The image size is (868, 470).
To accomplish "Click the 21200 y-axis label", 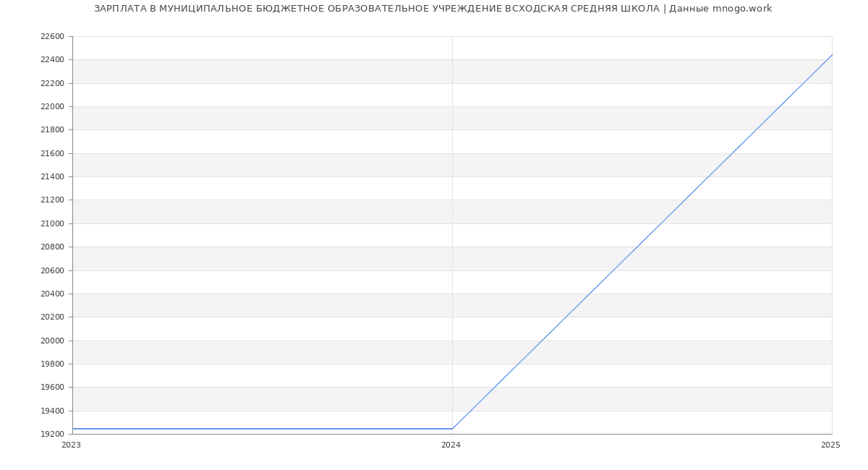I will click(x=52, y=200).
